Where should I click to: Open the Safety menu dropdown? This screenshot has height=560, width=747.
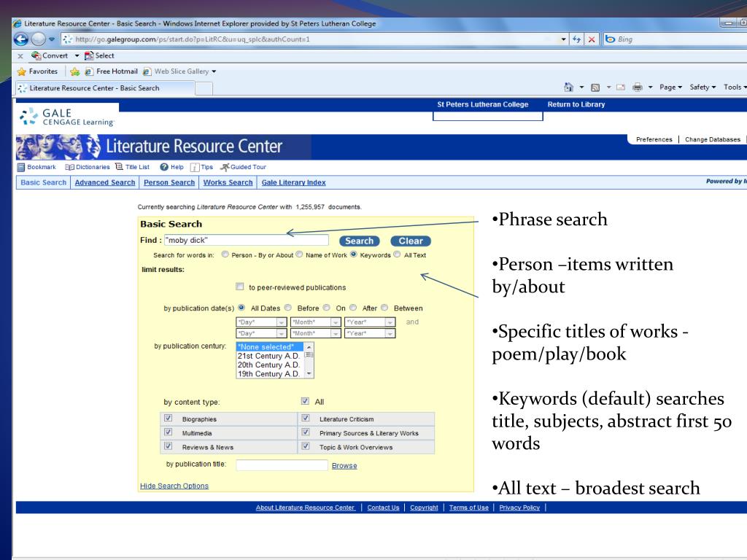(x=703, y=87)
